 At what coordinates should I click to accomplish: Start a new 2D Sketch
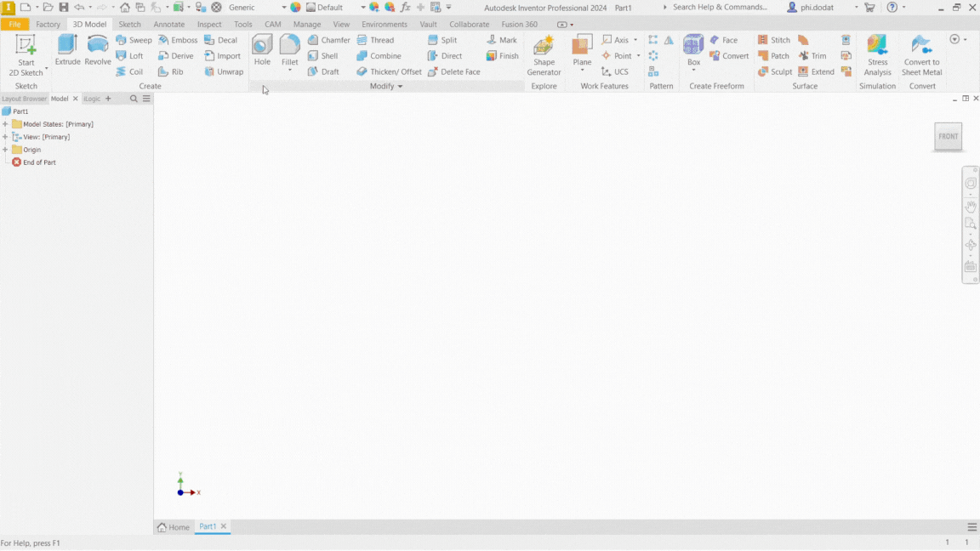click(x=26, y=55)
